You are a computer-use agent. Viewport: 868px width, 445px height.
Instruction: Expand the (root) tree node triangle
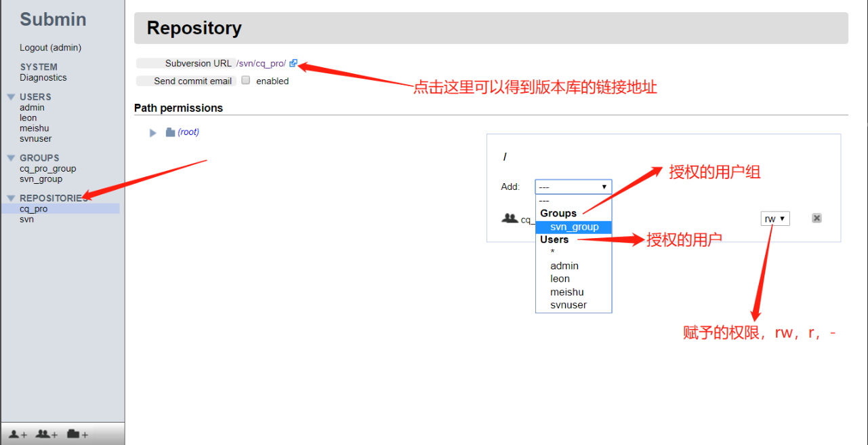pyautogui.click(x=152, y=132)
